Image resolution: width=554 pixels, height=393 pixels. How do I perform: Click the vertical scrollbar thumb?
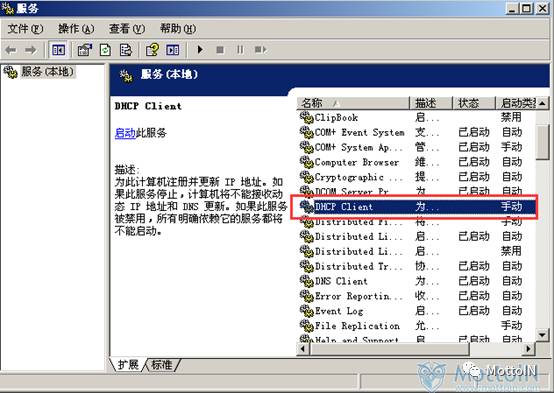542,142
